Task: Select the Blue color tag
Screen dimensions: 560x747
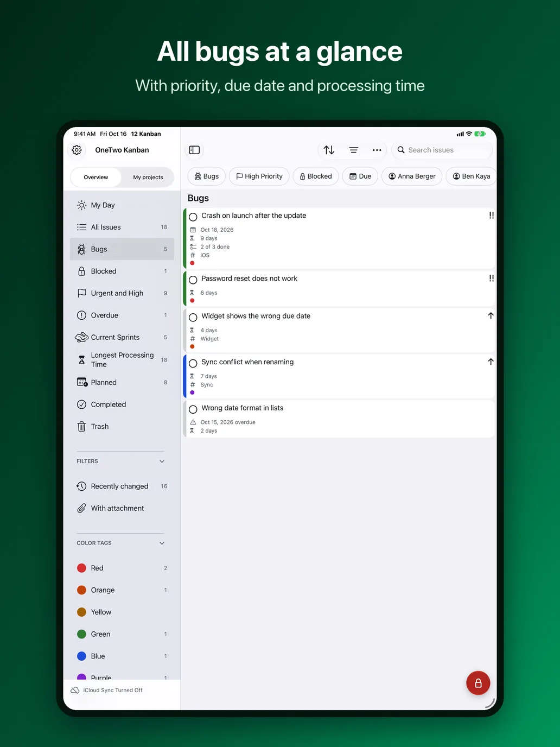Action: tap(122, 656)
